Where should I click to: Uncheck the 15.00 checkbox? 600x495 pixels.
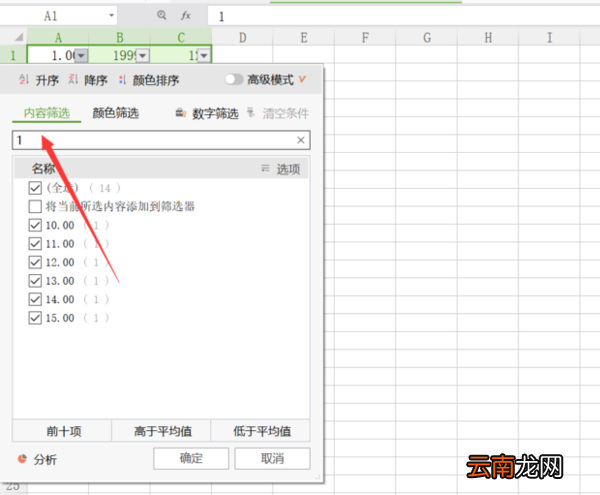[x=35, y=318]
